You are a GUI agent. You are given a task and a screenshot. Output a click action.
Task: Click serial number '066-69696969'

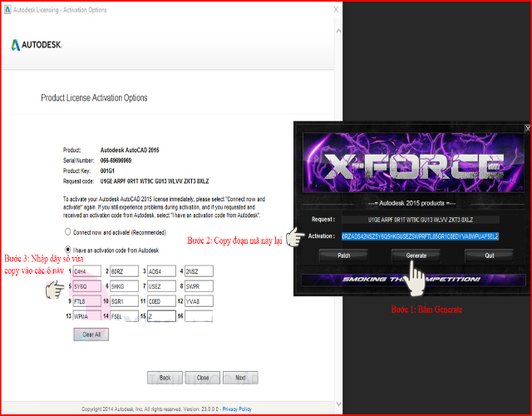pos(116,161)
